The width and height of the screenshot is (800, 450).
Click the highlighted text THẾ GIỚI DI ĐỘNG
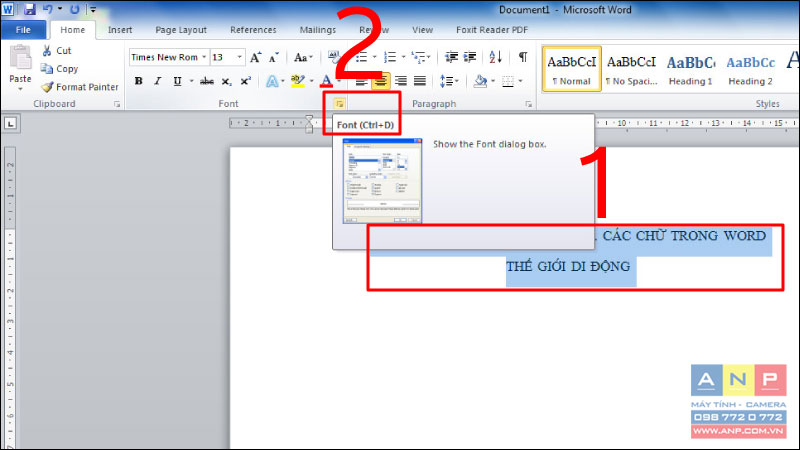coord(568,266)
